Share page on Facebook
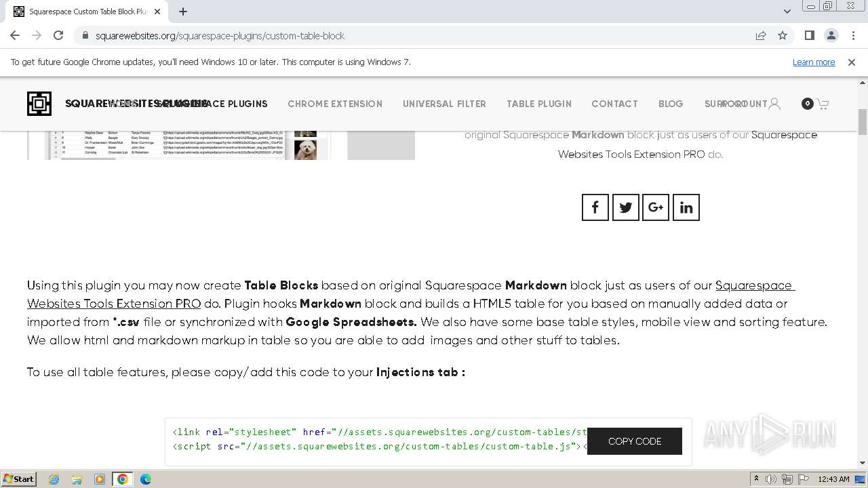This screenshot has width=868, height=488. pos(595,207)
